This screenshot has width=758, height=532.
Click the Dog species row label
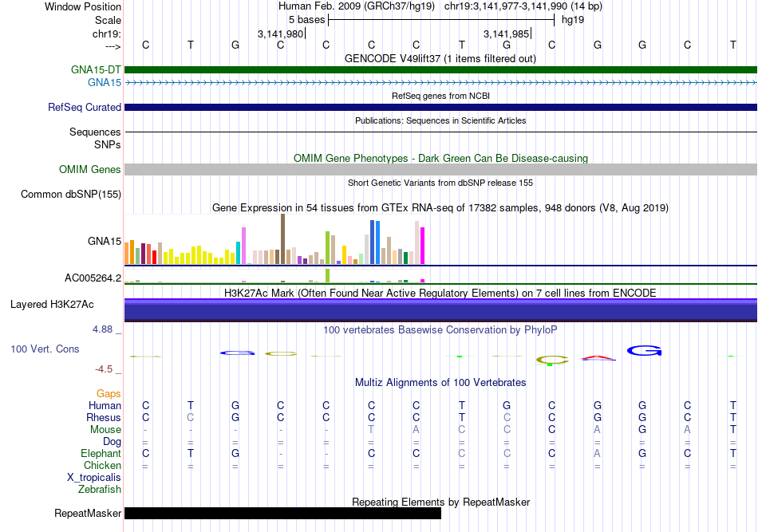point(112,442)
